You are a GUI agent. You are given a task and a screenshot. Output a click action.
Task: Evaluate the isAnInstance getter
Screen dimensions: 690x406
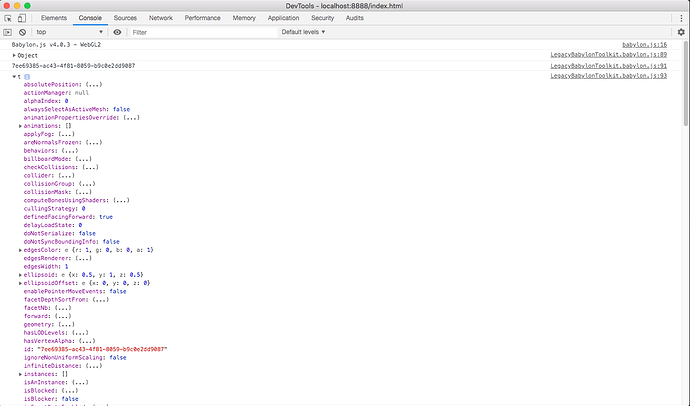coord(80,383)
